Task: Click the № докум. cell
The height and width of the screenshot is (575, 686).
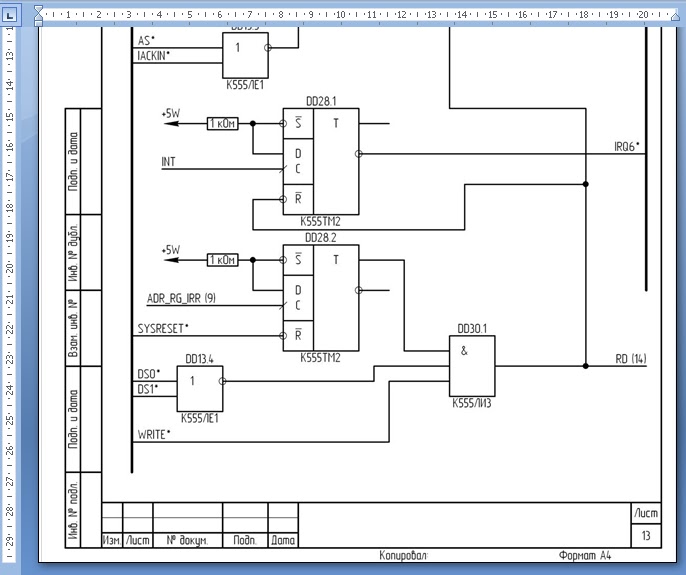Action: coord(187,540)
